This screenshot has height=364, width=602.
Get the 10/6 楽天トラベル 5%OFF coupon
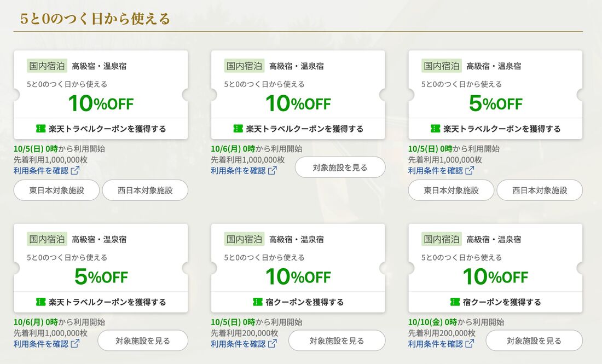point(101,302)
